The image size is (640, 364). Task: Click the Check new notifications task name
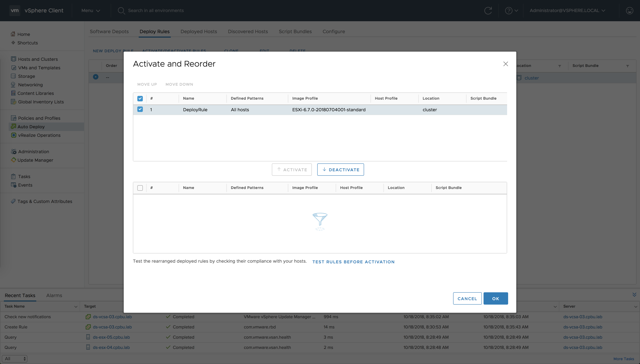(28, 317)
